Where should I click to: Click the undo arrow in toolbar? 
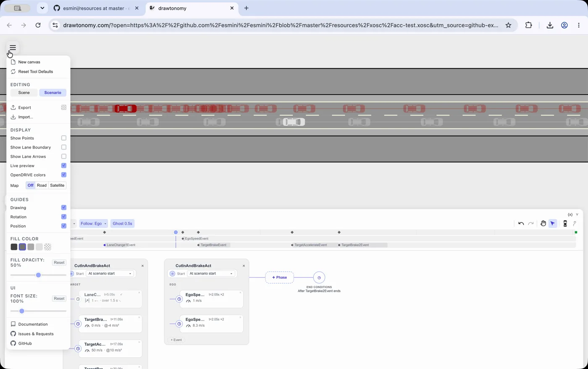click(521, 224)
